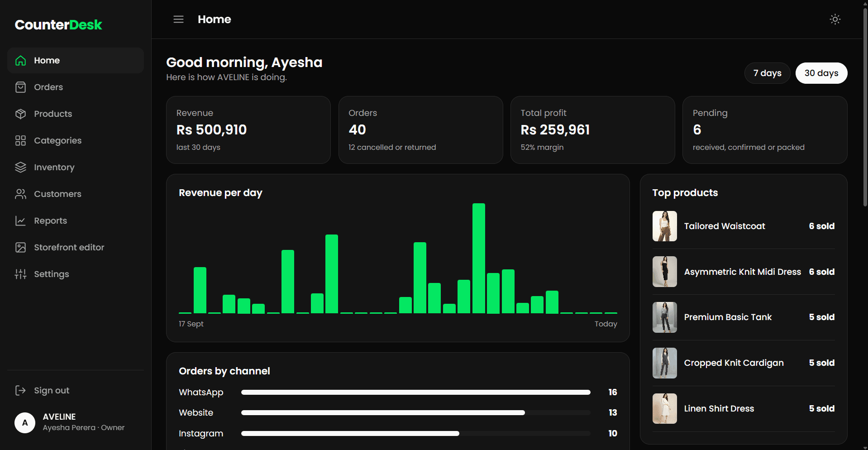The height and width of the screenshot is (450, 868).
Task: Click the Instagram channel label
Action: pos(201,434)
